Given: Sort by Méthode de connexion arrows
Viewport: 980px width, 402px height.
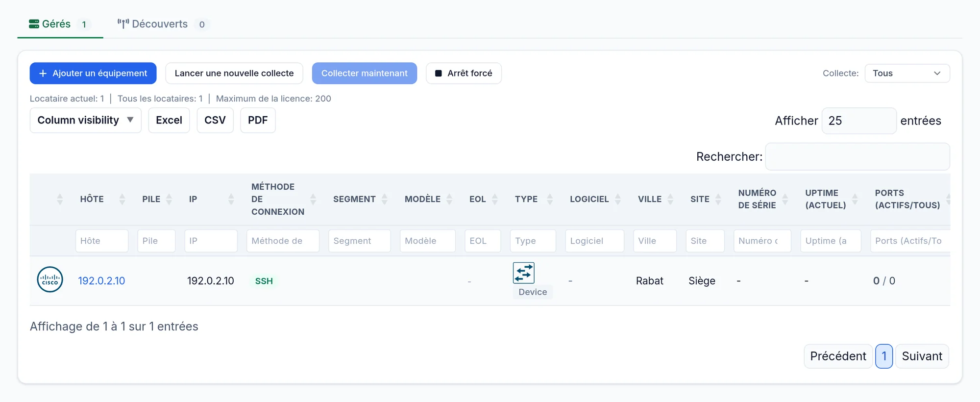Looking at the screenshot, I should click(x=313, y=199).
